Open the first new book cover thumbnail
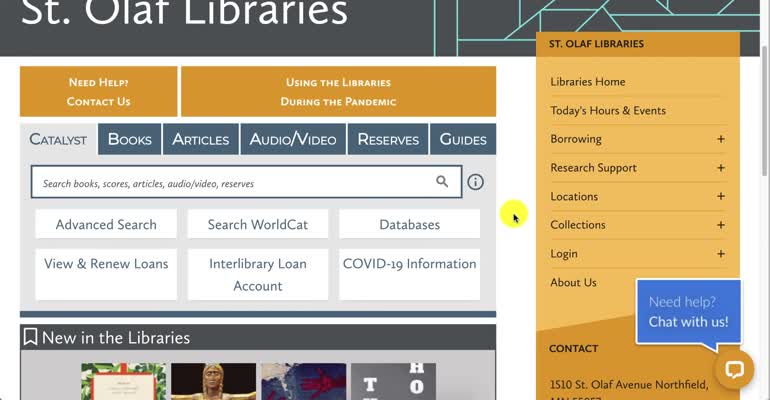This screenshot has height=400, width=770. tap(123, 381)
